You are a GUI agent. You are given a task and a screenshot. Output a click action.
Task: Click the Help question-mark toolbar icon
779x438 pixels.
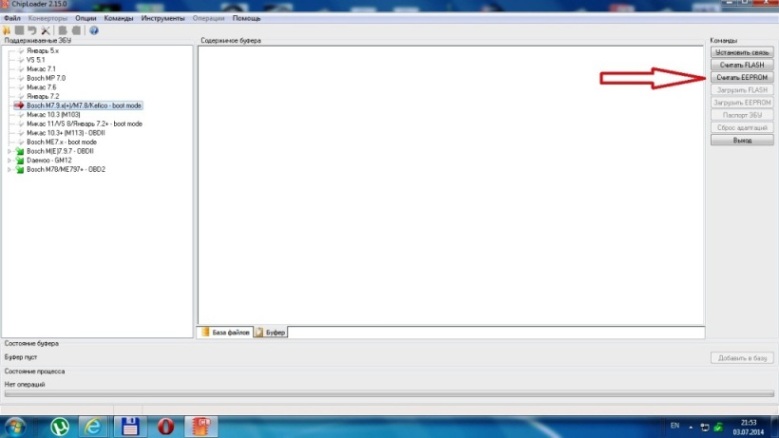pyautogui.click(x=94, y=30)
